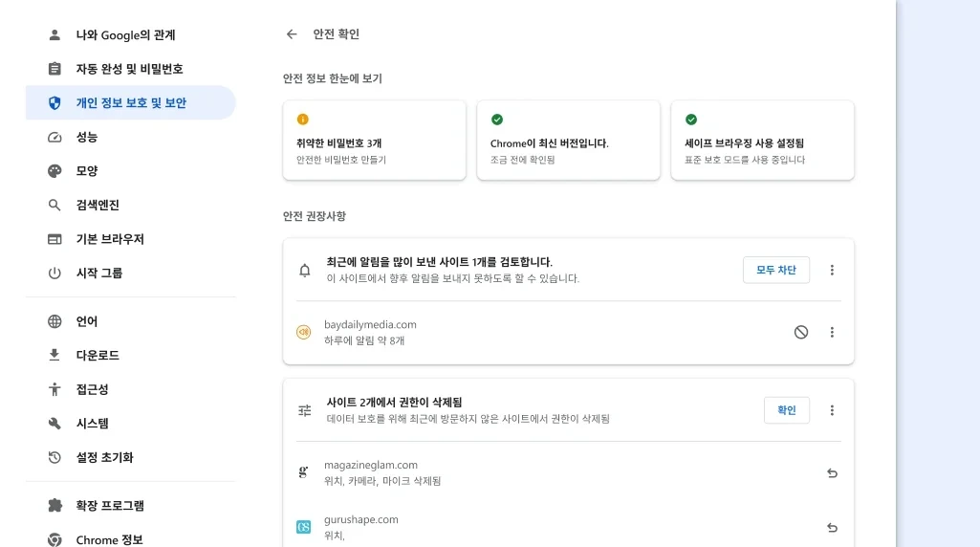Viewport: 980px width, 547px height.
Task: Click the 성능 speedometer icon in the sidebar
Action: (54, 137)
